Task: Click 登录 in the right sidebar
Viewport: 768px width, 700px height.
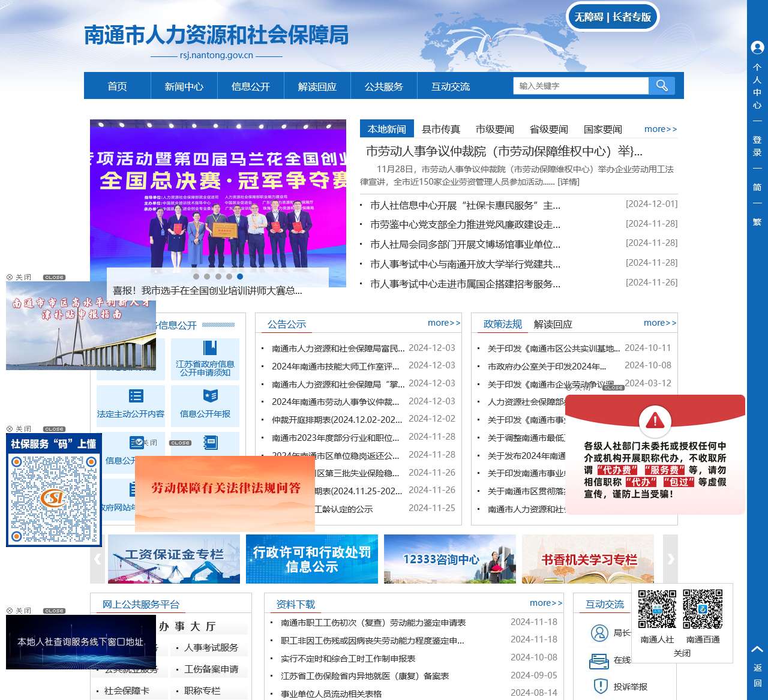Action: [757, 146]
